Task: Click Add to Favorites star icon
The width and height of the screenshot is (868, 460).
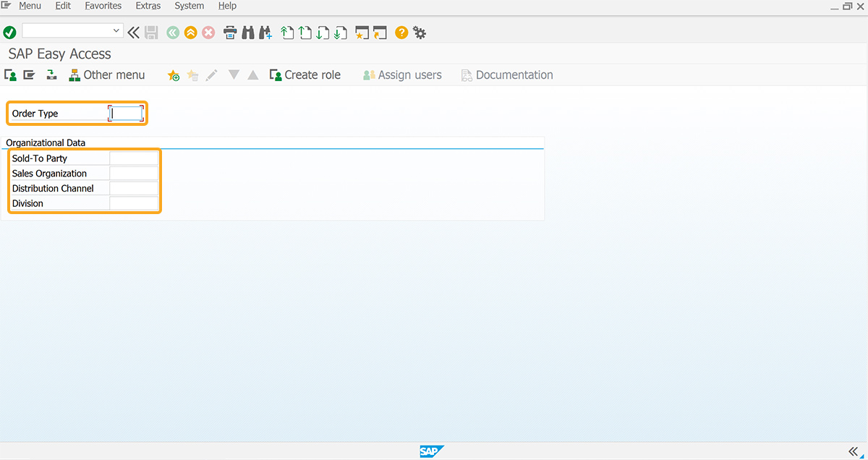Action: click(174, 74)
